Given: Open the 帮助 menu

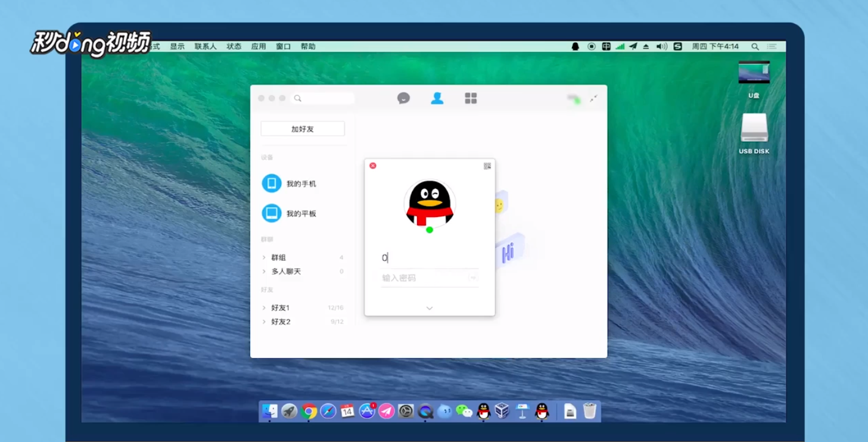Looking at the screenshot, I should 308,46.
